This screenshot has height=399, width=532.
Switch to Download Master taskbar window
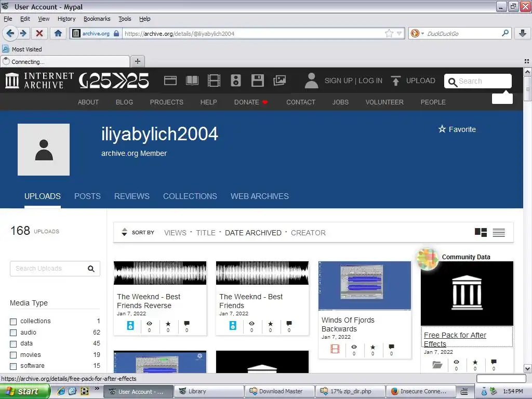(280, 392)
